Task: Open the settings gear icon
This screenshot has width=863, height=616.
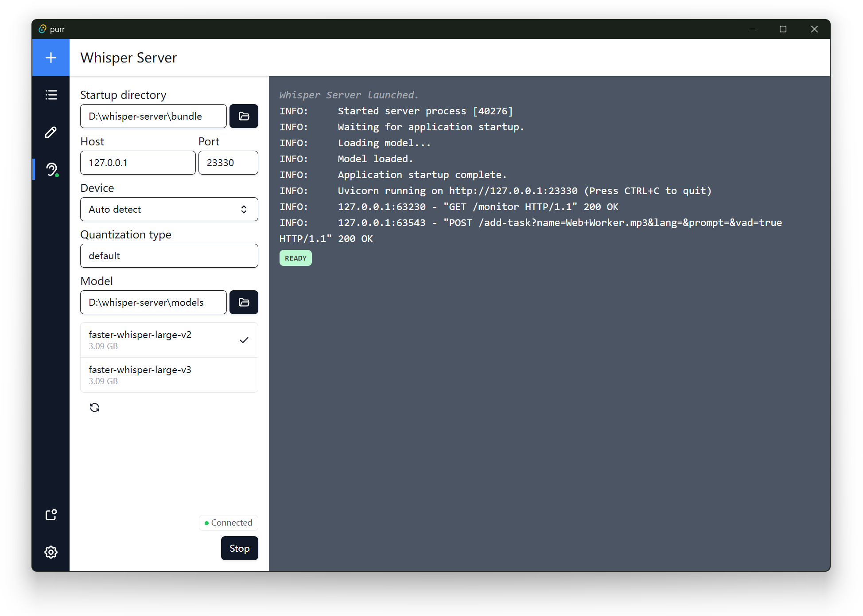Action: 51,552
